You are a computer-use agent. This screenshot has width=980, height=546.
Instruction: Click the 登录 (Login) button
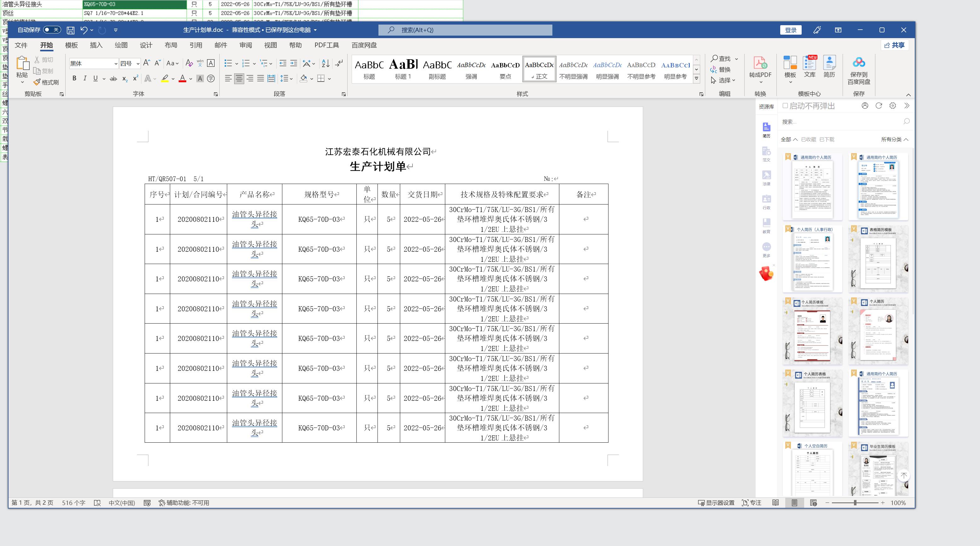click(790, 30)
